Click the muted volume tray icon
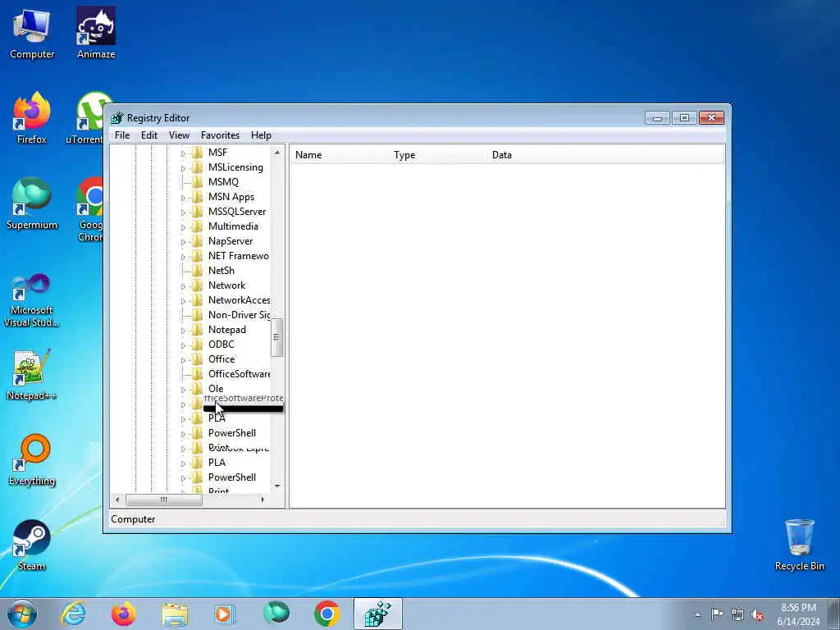 757,614
